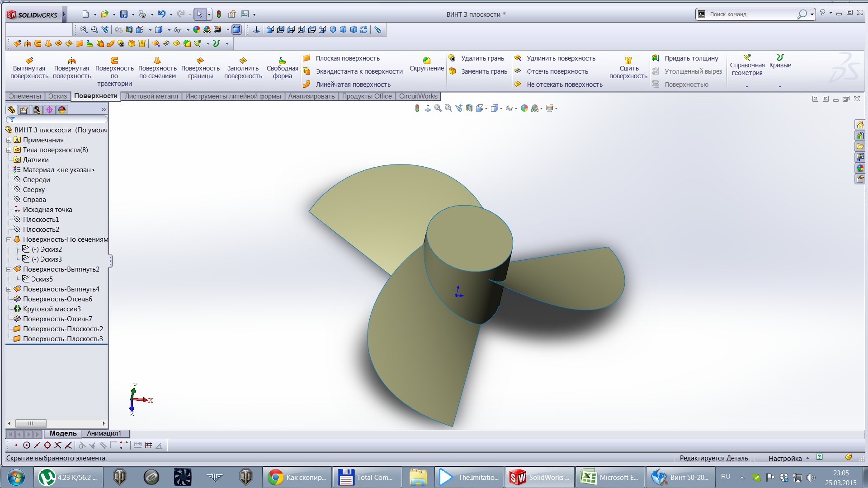Select the Revolved Surface (Повернутая поверхность) tool
The width and height of the screenshot is (868, 488).
[71, 68]
